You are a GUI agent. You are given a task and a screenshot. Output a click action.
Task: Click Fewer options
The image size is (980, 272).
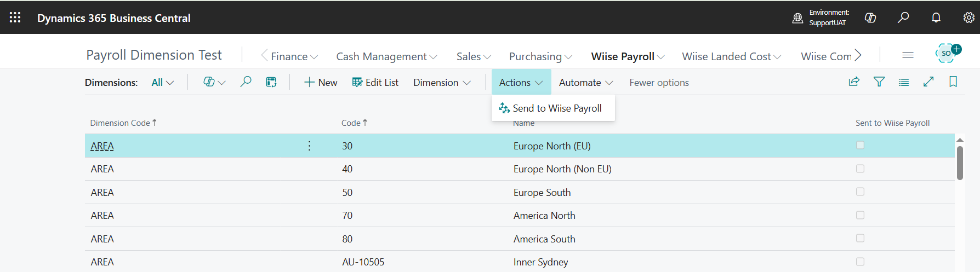click(659, 83)
